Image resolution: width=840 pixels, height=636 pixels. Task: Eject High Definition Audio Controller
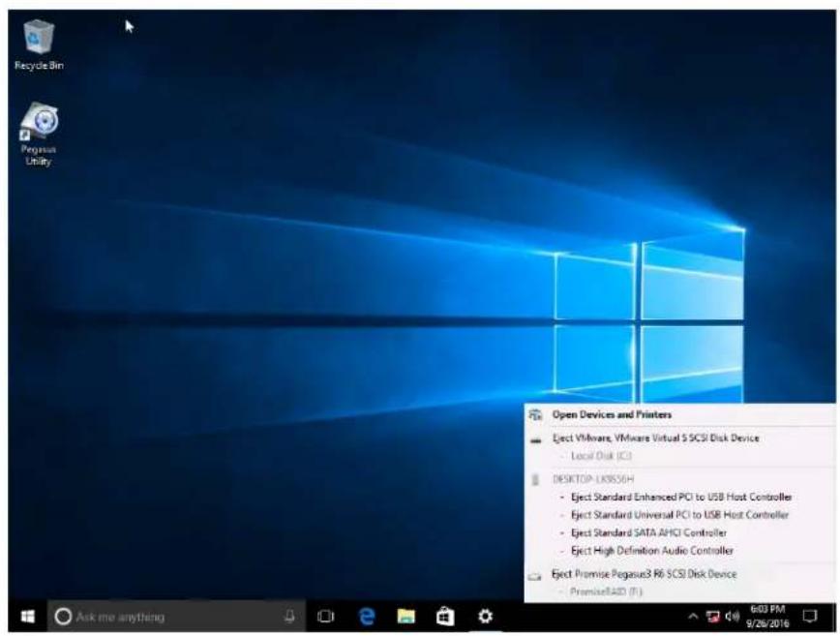pyautogui.click(x=652, y=551)
